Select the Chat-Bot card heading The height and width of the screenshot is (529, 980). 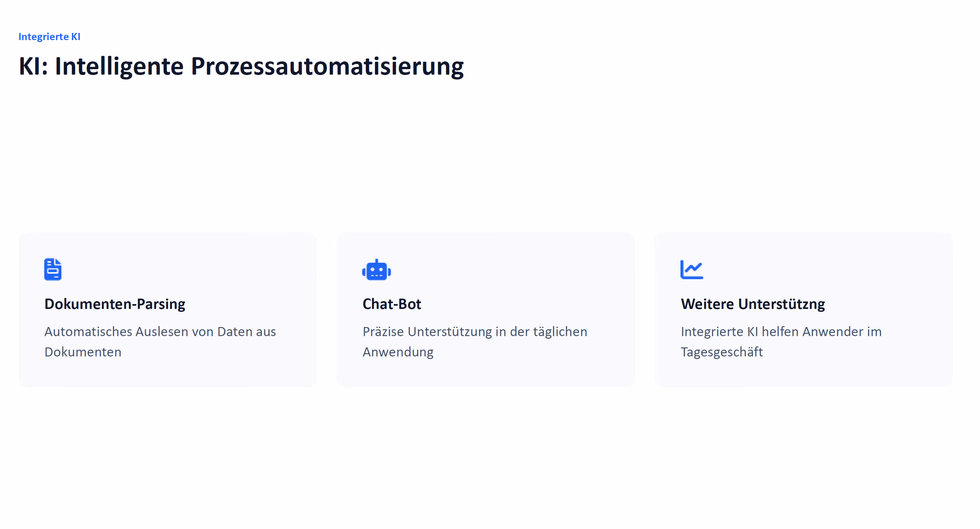392,304
